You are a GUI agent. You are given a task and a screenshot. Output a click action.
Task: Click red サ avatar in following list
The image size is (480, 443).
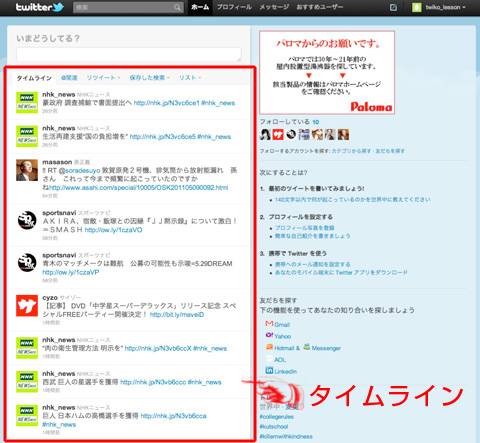pyautogui.click(x=278, y=134)
